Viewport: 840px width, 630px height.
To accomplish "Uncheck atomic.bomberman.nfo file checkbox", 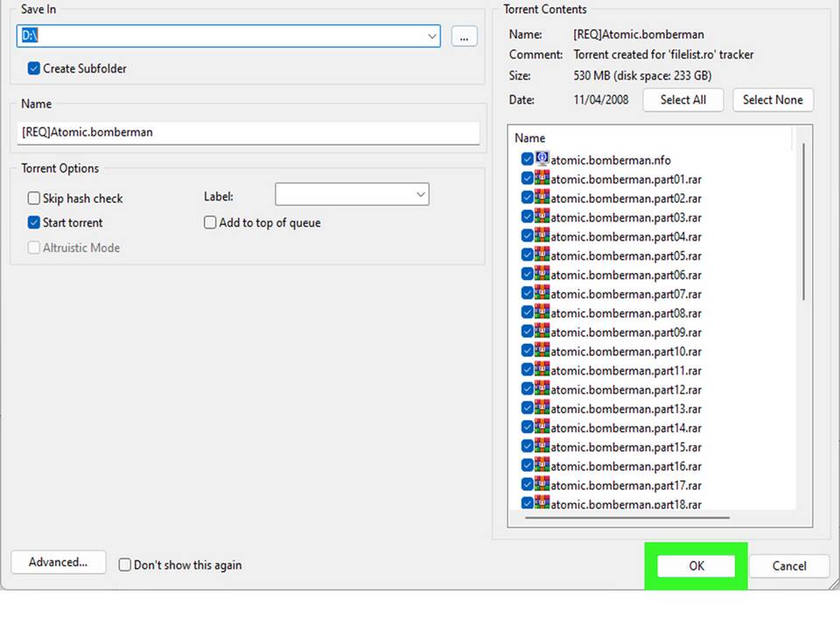I will pos(527,159).
